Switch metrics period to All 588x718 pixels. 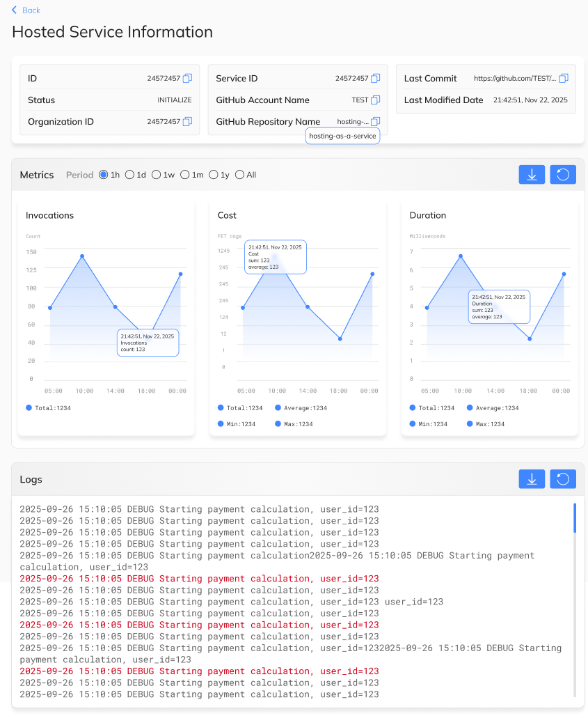pyautogui.click(x=239, y=175)
